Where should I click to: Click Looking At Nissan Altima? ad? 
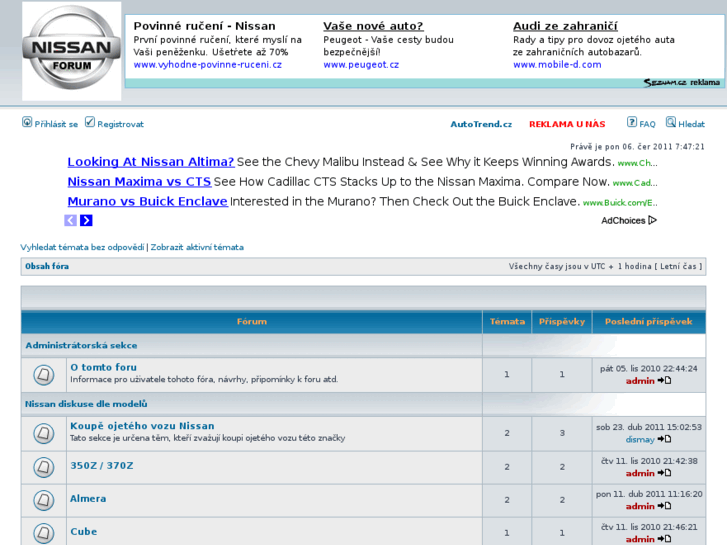pyautogui.click(x=151, y=162)
